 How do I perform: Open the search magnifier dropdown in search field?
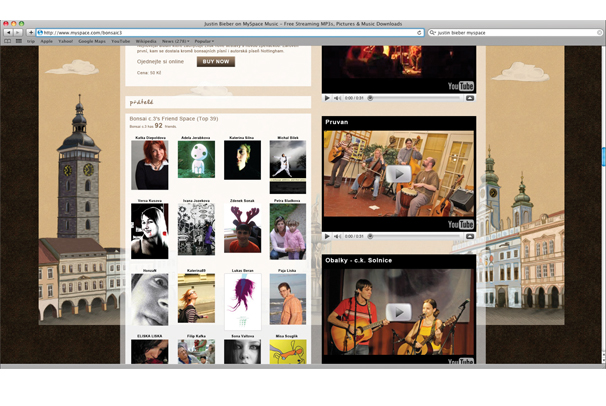[x=432, y=32]
